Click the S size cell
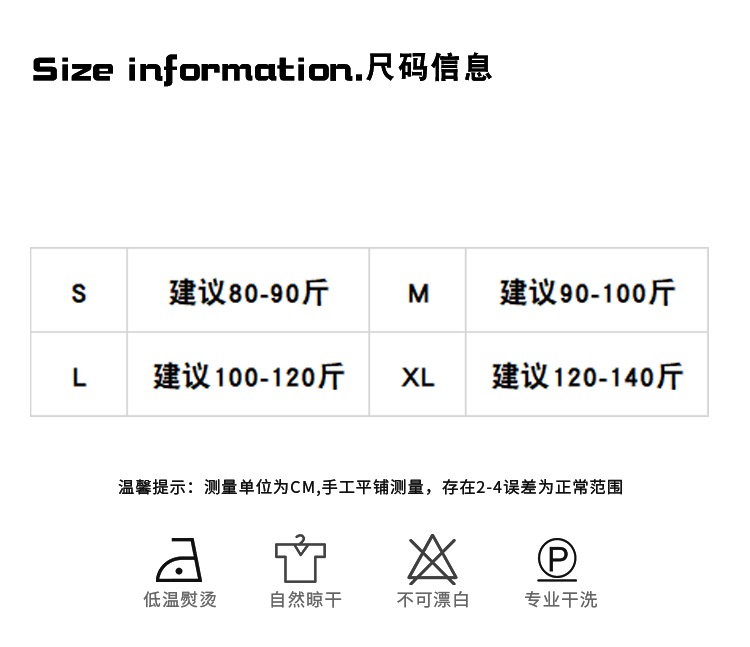The height and width of the screenshot is (647, 750). (x=79, y=290)
